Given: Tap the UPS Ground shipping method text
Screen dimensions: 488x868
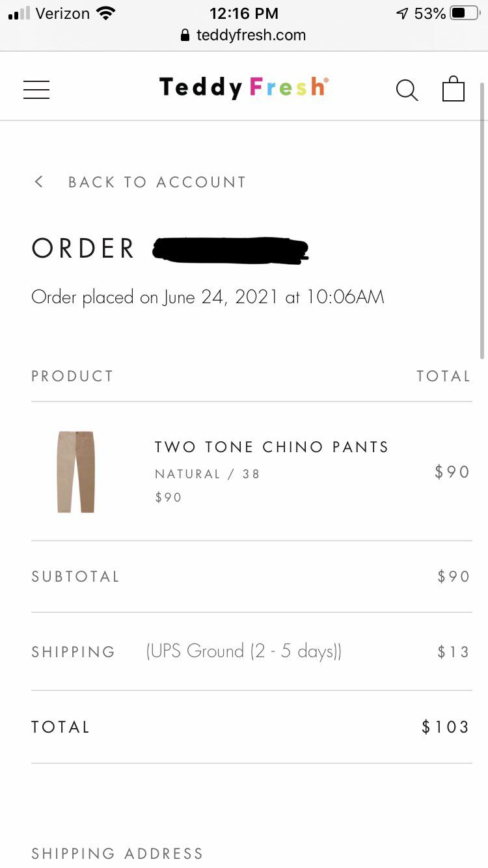Looking at the screenshot, I should 244,651.
